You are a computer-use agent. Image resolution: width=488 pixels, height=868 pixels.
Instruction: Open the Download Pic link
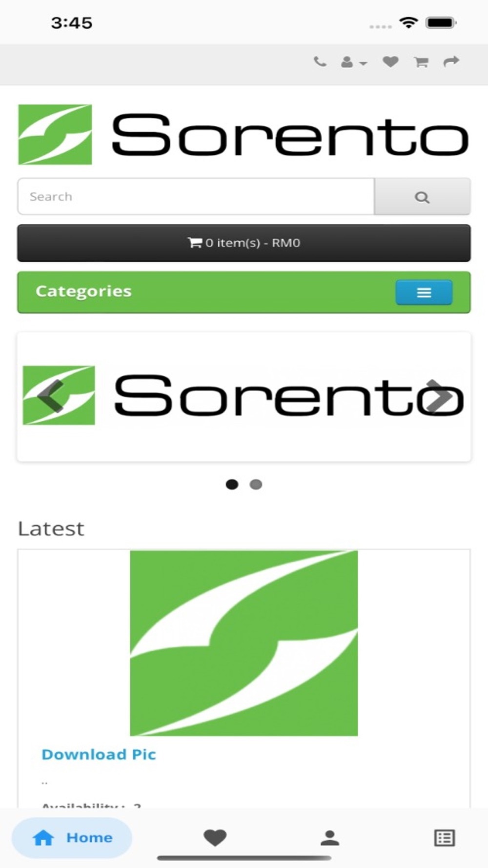click(x=99, y=754)
